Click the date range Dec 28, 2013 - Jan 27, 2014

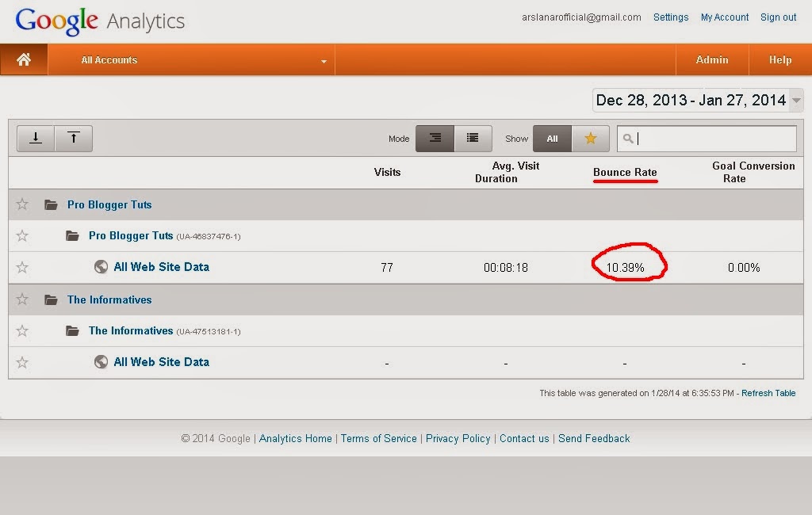(691, 100)
